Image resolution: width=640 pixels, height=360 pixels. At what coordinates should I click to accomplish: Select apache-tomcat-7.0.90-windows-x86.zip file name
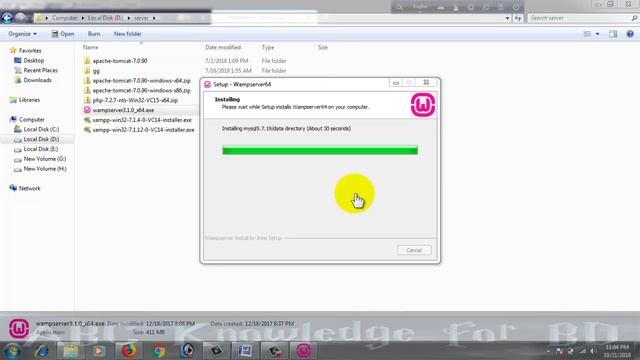142,90
